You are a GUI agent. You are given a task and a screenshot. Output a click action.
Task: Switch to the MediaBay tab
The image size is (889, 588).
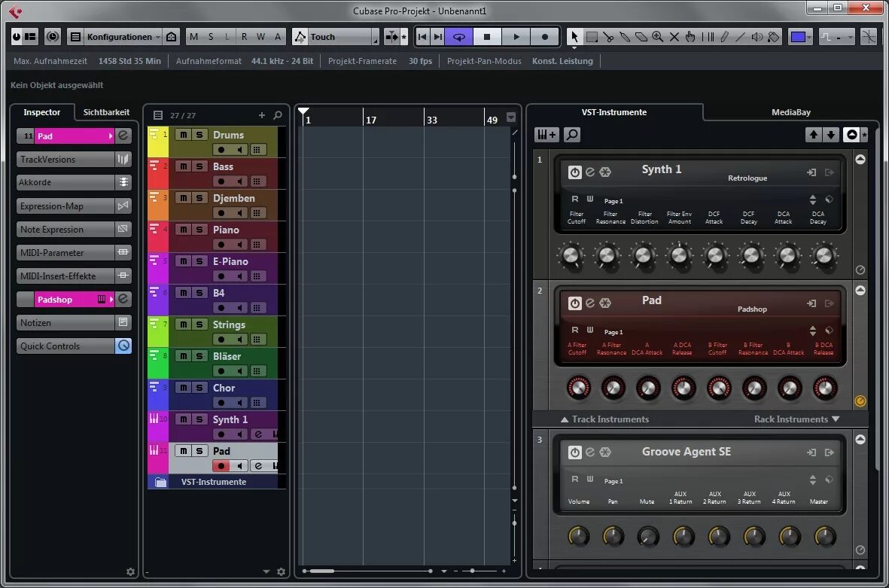tap(791, 112)
